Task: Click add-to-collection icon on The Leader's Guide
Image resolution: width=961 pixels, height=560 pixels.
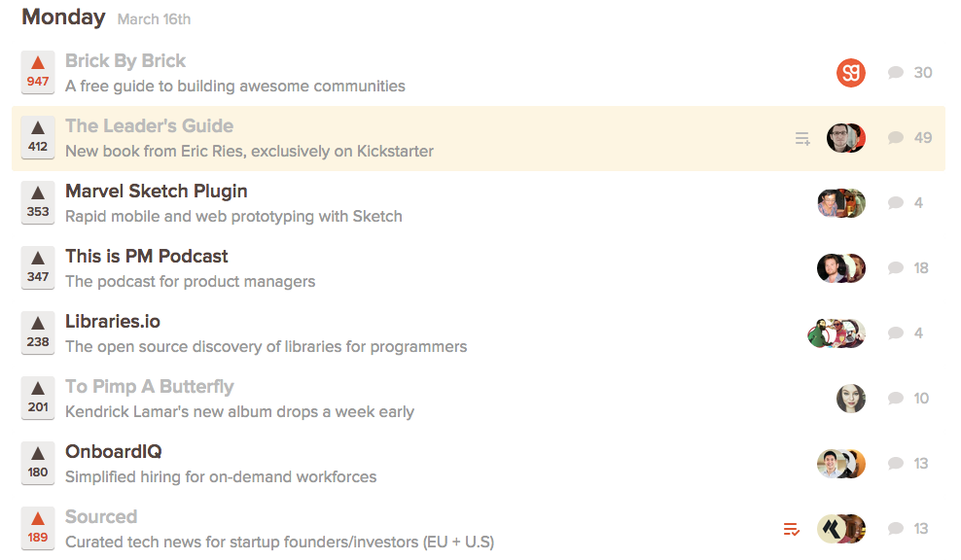Action: [802, 139]
